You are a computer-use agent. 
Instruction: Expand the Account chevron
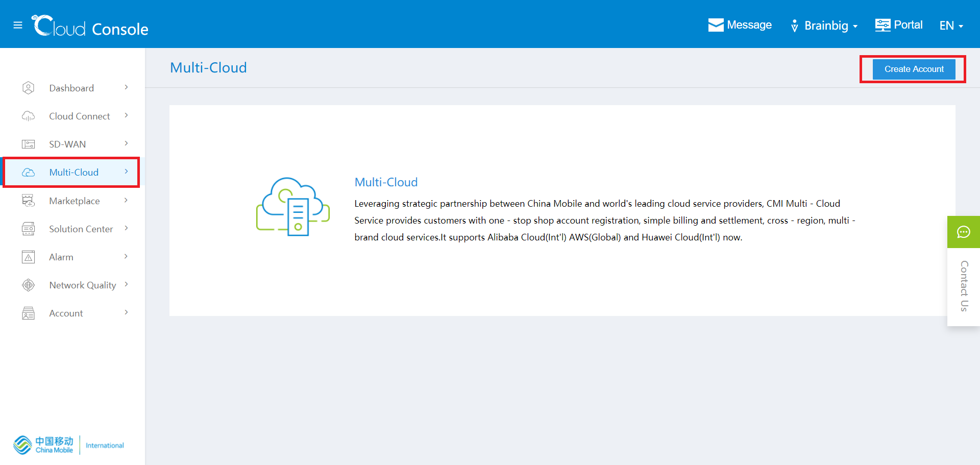126,312
